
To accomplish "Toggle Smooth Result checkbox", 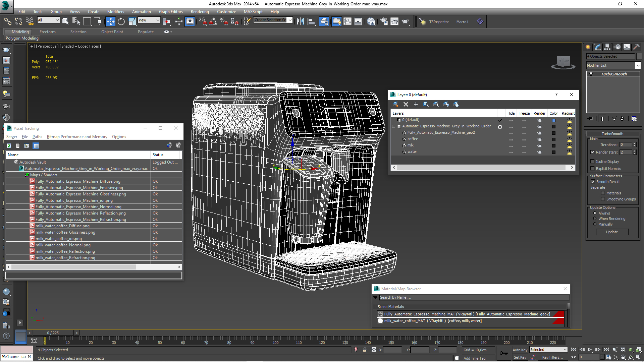I will coord(593,182).
